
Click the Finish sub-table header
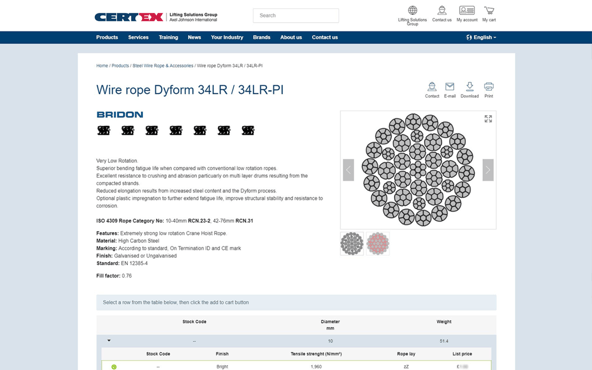(x=222, y=354)
